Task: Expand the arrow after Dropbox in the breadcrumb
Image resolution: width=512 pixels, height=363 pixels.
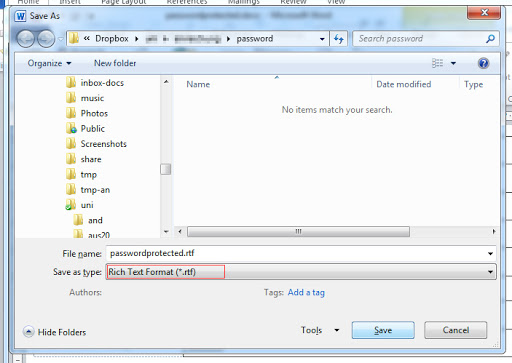Action: click(137, 39)
